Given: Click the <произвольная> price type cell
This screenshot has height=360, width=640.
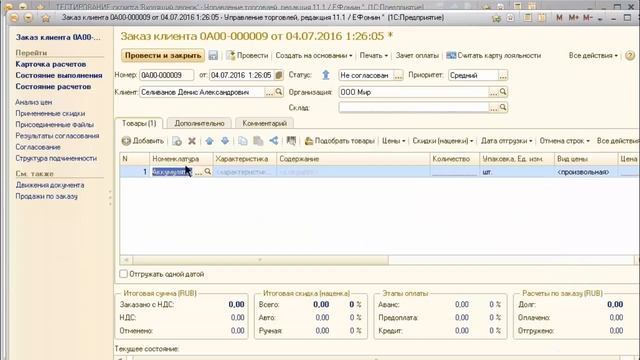Looking at the screenshot, I should pos(586,172).
